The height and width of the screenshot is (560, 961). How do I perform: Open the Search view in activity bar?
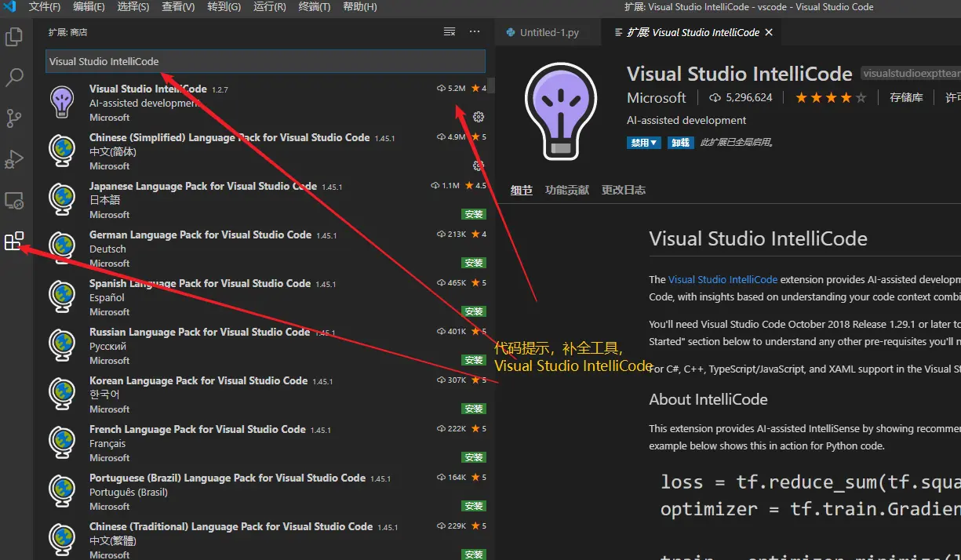[x=14, y=77]
